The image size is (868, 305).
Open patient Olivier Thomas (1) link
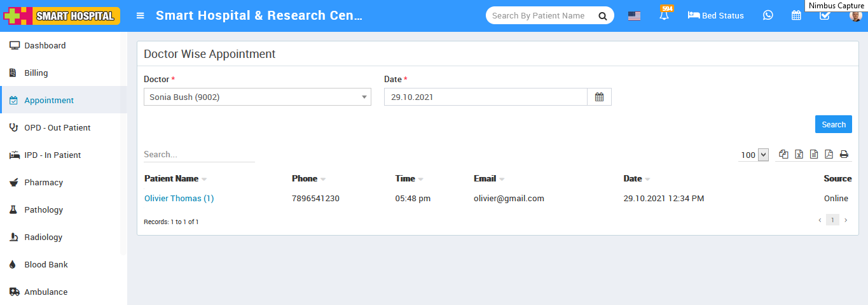point(179,199)
